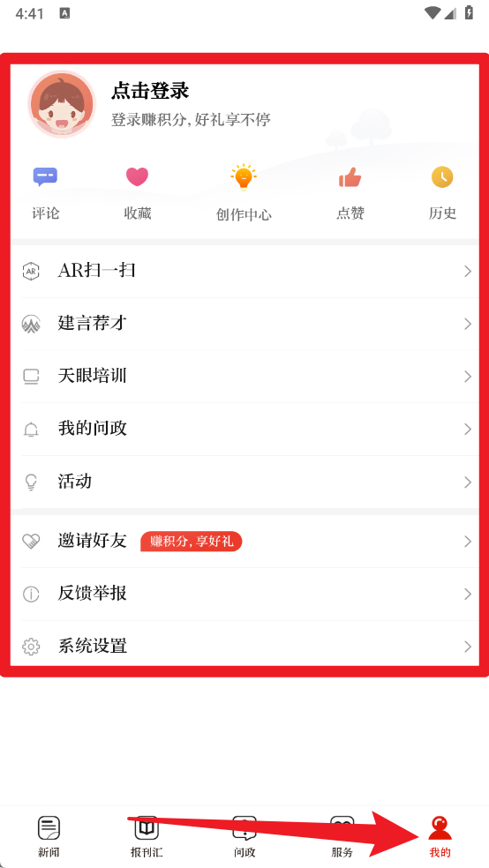Tap 点击登录 to log in
This screenshot has height=868, width=489.
coord(150,91)
